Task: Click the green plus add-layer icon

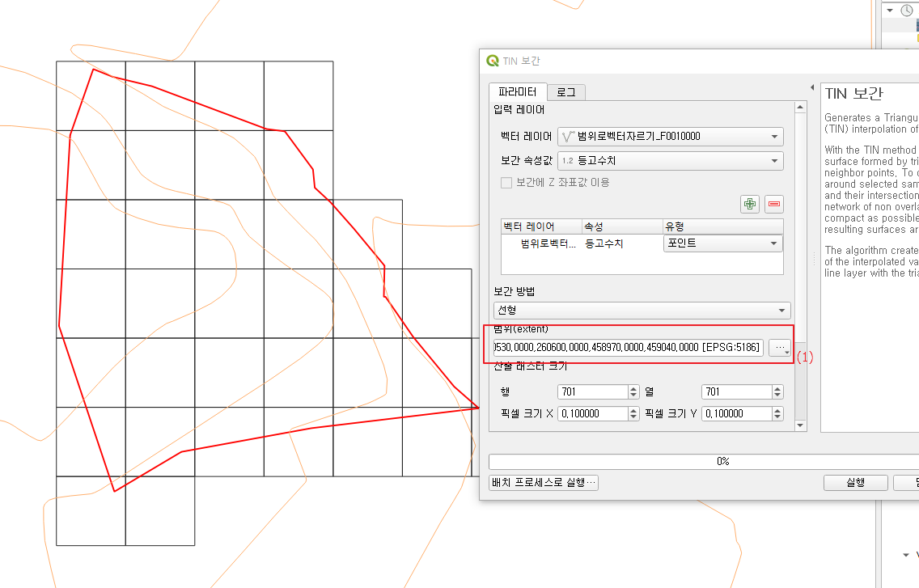Action: click(750, 204)
